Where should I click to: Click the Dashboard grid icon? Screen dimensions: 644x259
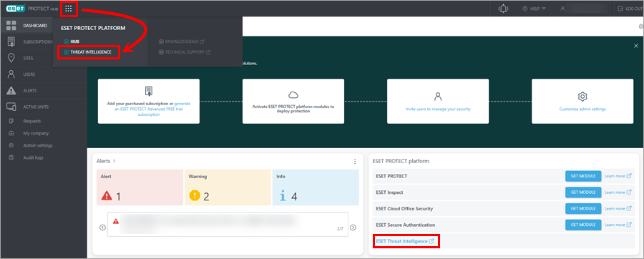[x=11, y=26]
